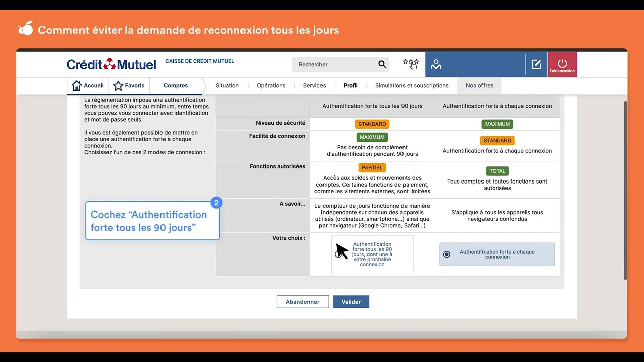Screen dimensions: 644x362
Task: Select Authentification forte à chaque connexion option
Action: point(497,254)
